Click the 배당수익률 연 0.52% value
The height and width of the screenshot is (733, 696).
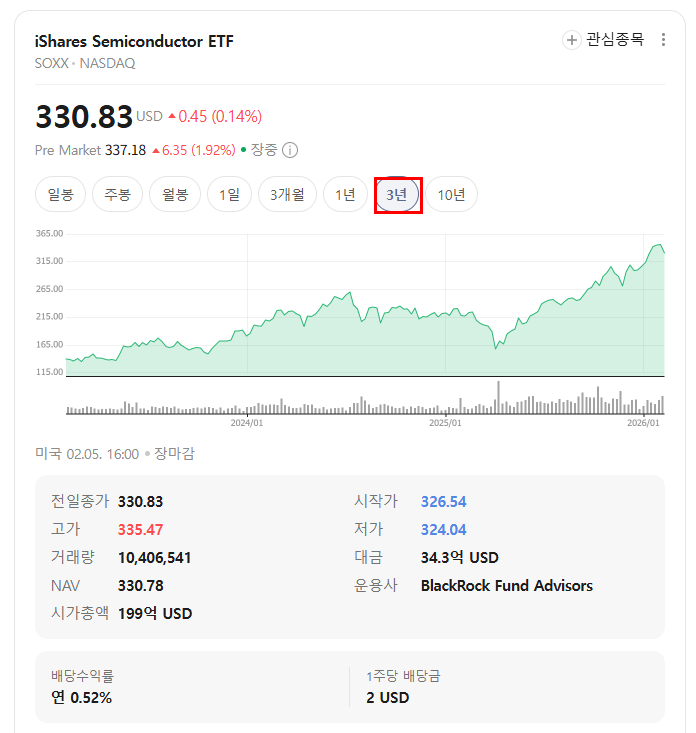tap(81, 697)
